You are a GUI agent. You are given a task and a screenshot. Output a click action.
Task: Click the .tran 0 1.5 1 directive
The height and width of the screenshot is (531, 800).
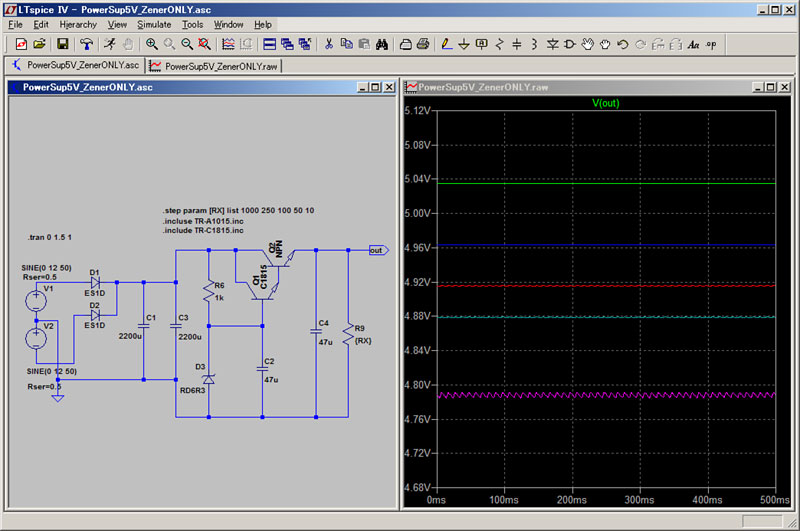(49, 237)
